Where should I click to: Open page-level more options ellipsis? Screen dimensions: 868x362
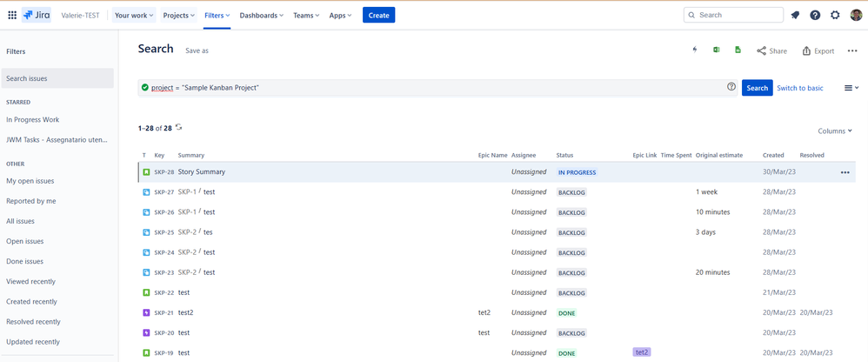(x=852, y=51)
